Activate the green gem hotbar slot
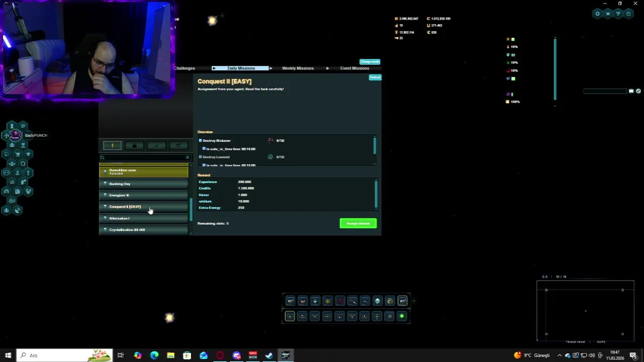This screenshot has width=644, height=362. [402, 316]
